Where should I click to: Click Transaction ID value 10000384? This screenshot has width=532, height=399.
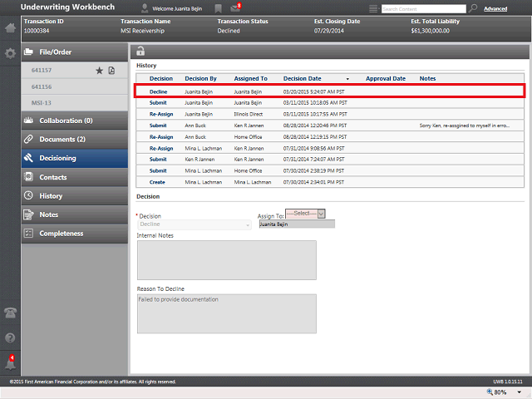(x=37, y=31)
